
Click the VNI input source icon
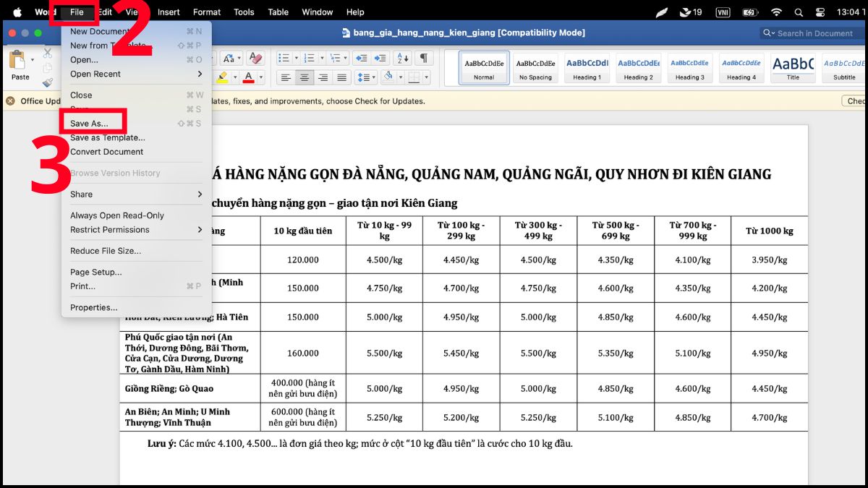[x=723, y=12]
